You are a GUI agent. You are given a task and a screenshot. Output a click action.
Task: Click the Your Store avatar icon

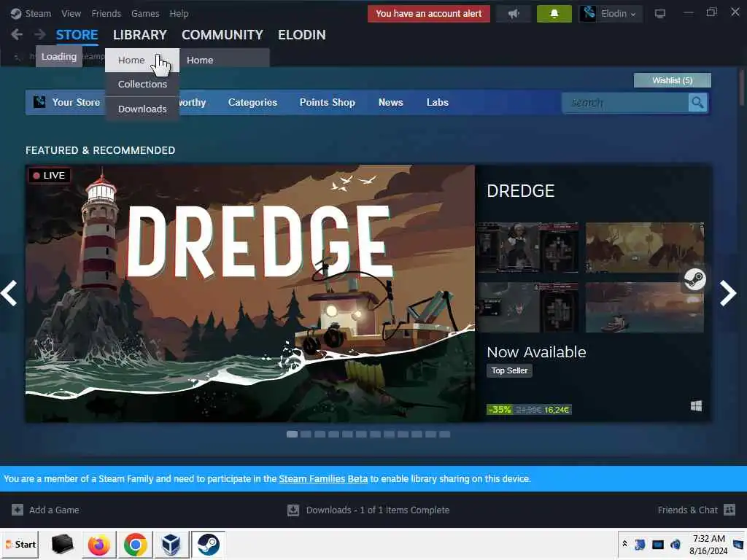coord(39,102)
